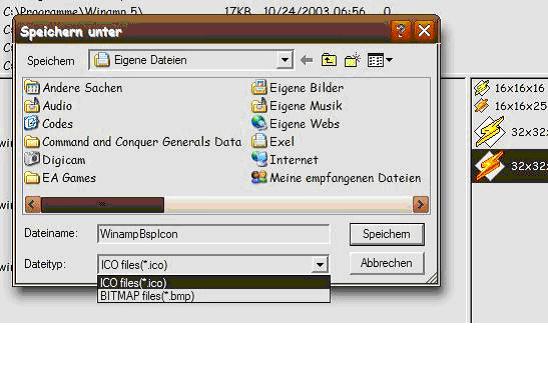Image resolution: width=548 pixels, height=384 pixels.
Task: Close the Speichern unter dialog
Action: pyautogui.click(x=424, y=30)
